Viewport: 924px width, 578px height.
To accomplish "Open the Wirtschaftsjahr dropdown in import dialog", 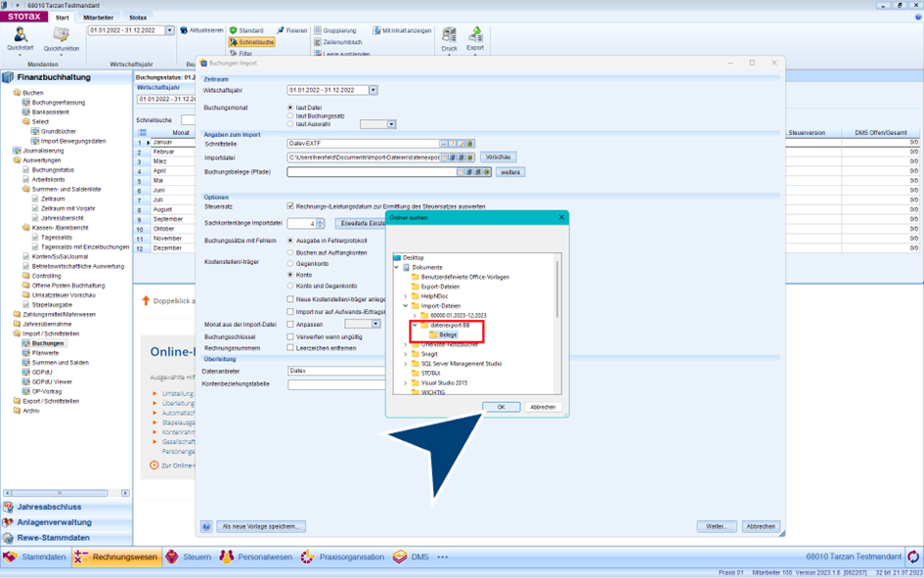I will [x=373, y=90].
